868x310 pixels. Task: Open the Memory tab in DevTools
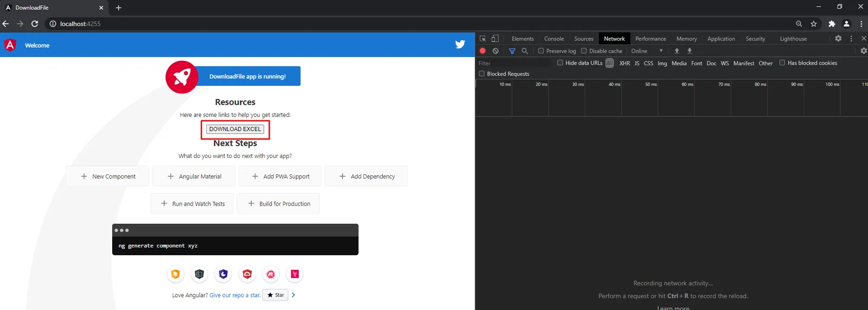(x=686, y=39)
